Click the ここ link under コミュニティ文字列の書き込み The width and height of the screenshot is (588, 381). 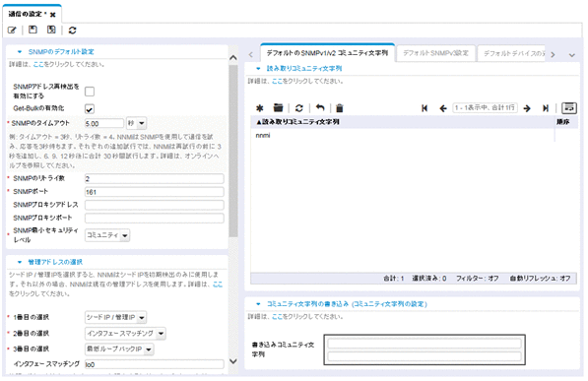(277, 316)
